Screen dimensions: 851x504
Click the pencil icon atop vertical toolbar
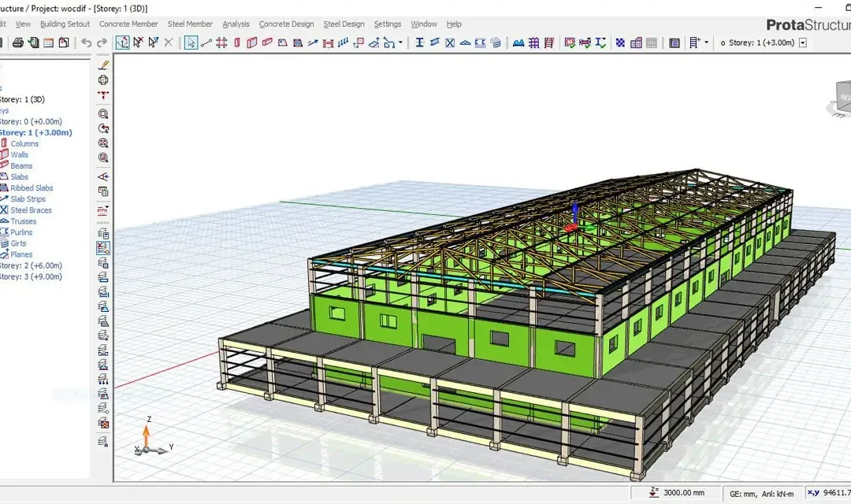pyautogui.click(x=103, y=65)
